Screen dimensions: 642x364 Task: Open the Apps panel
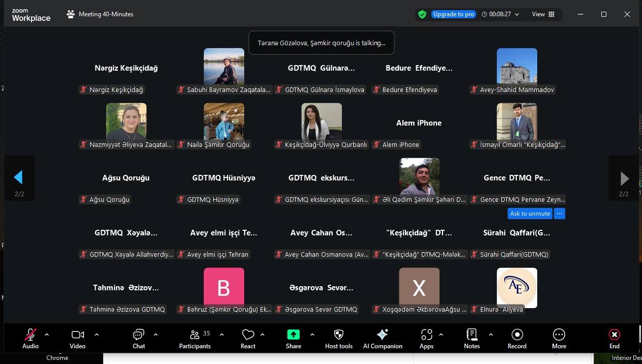(x=426, y=339)
